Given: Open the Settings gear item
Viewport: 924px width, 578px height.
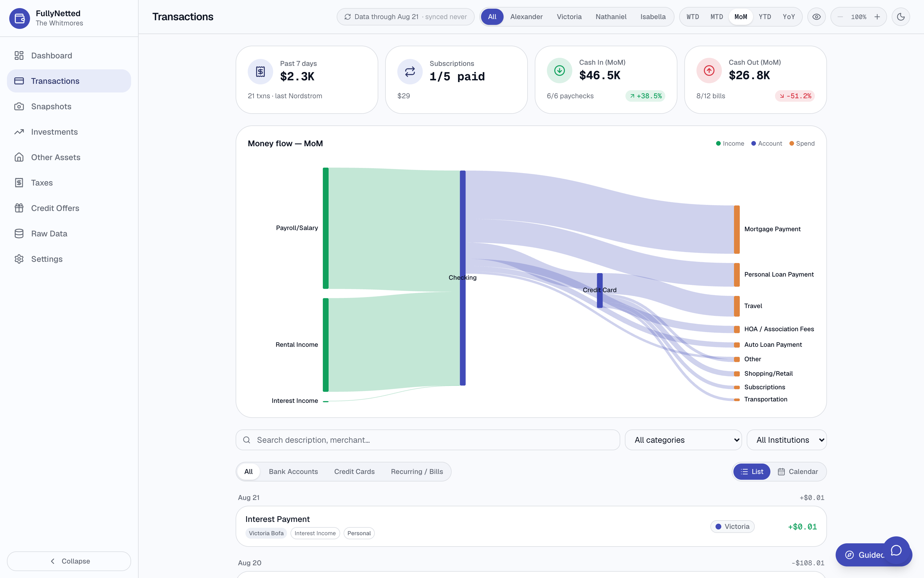Looking at the screenshot, I should [69, 259].
